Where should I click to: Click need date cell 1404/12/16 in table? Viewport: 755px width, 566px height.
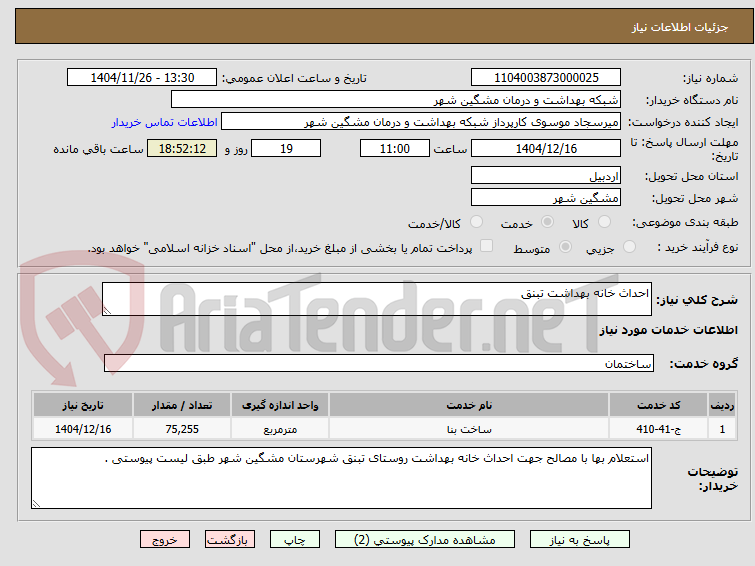pyautogui.click(x=83, y=429)
